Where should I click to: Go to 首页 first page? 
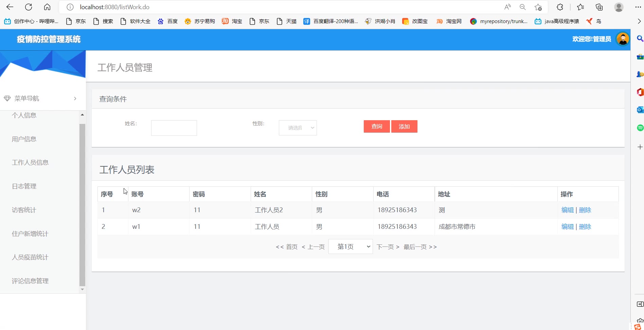(287, 247)
